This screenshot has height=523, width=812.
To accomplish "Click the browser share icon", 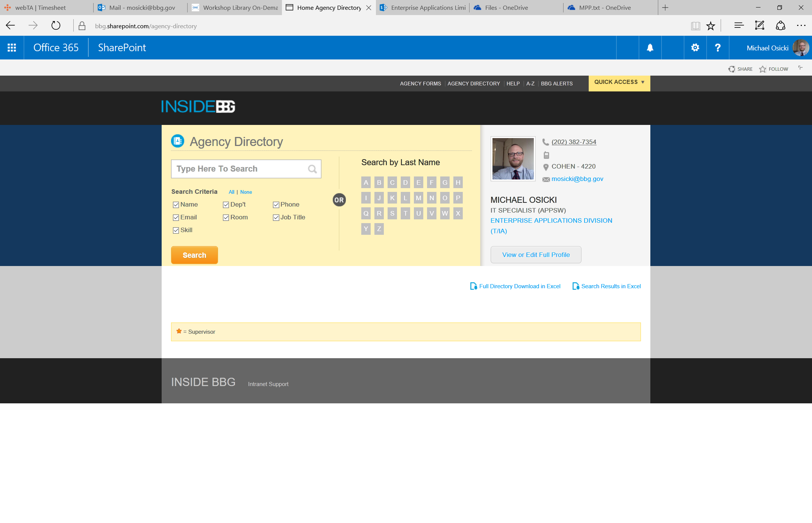I will pos(780,26).
